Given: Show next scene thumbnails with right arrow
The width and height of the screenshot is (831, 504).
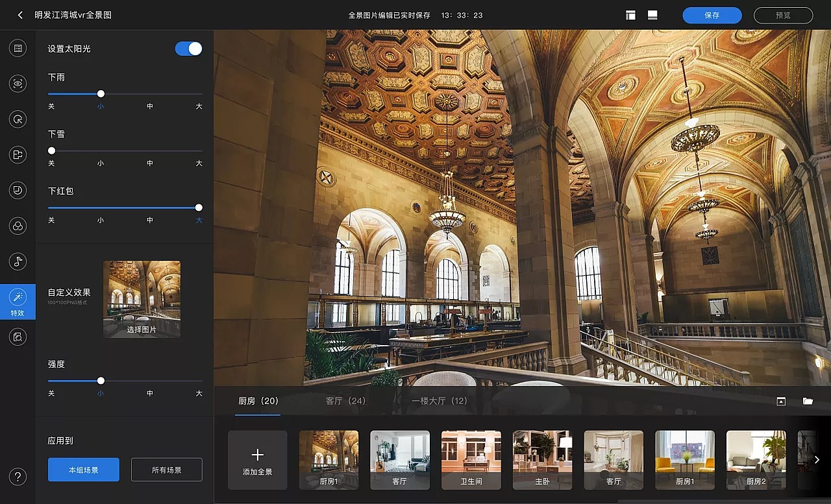Looking at the screenshot, I should (817, 460).
